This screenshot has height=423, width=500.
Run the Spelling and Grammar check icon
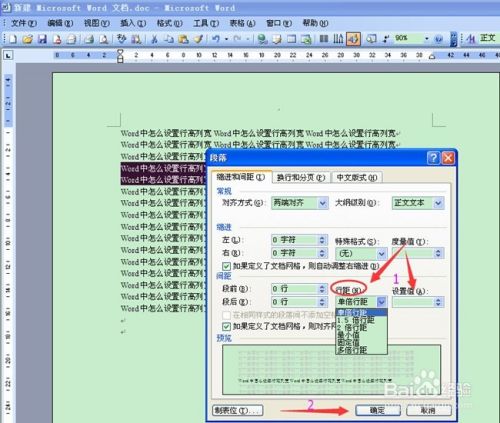click(x=121, y=39)
